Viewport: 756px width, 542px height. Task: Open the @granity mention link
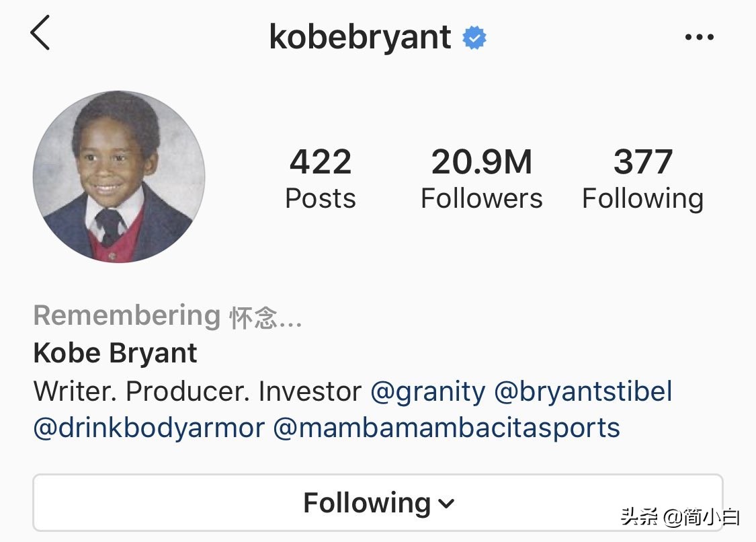click(428, 391)
